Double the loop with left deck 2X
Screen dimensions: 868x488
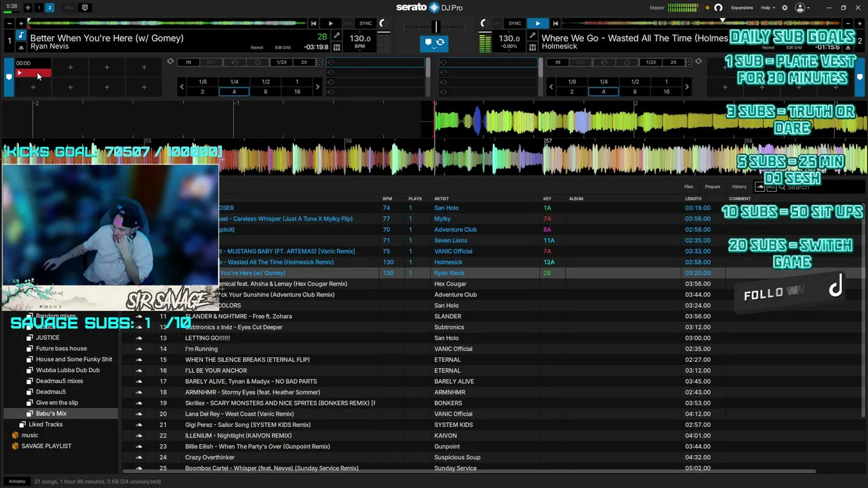click(x=304, y=62)
